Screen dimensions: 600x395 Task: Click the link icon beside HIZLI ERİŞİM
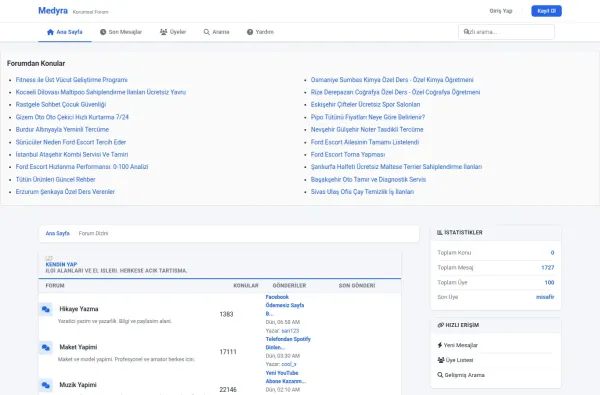440,325
